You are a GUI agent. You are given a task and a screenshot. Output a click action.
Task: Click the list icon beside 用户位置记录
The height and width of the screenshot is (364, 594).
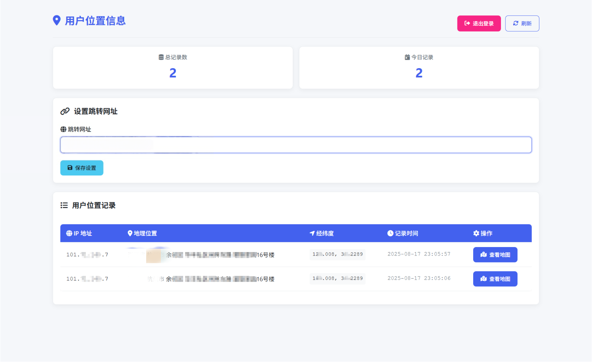(64, 205)
